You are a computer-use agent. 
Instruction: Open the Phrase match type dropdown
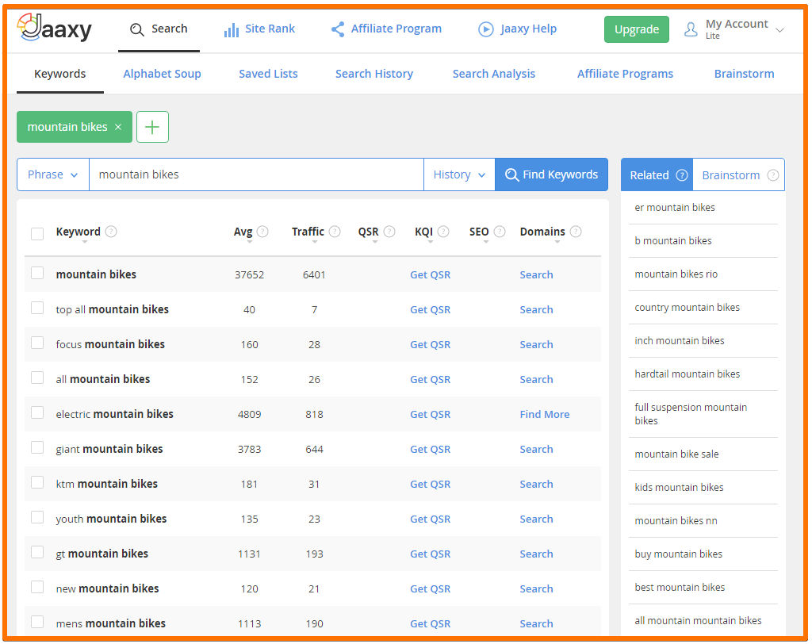[x=53, y=174]
